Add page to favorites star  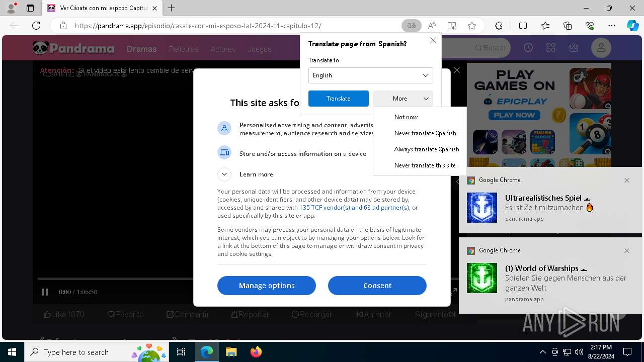click(472, 26)
